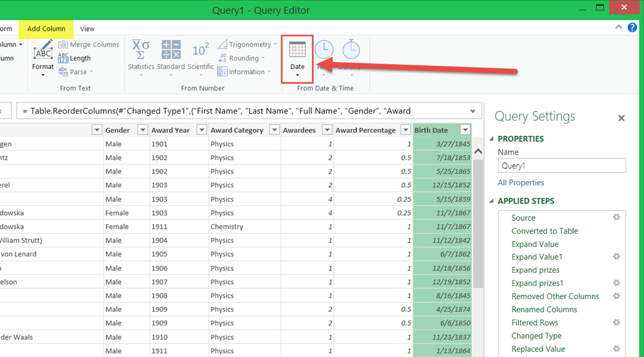Viewport: 644px width, 357px height.
Task: Select the Changed Type applied step
Action: click(x=536, y=336)
